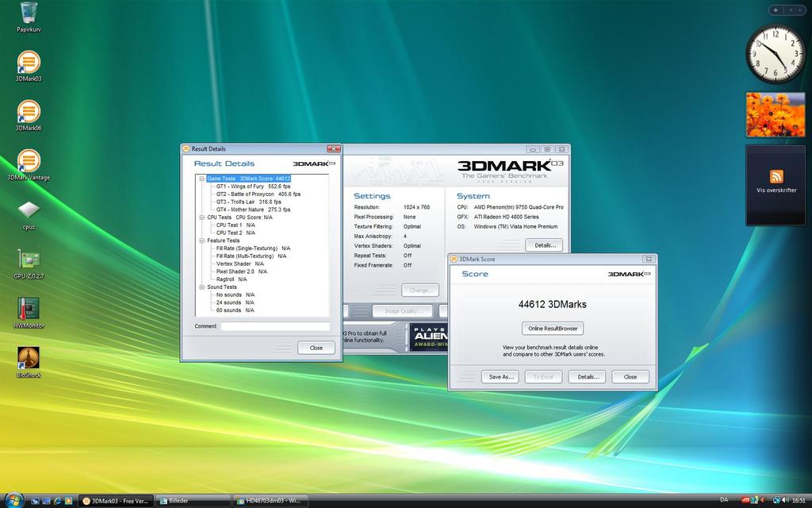This screenshot has width=812, height=508.
Task: Click the volume speaker tray icon
Action: (x=785, y=500)
